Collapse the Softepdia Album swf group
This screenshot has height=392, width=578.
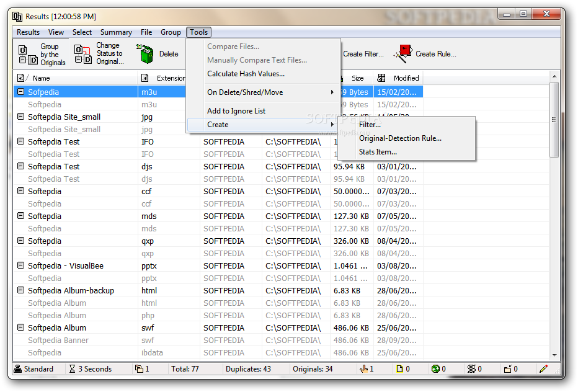[21, 327]
